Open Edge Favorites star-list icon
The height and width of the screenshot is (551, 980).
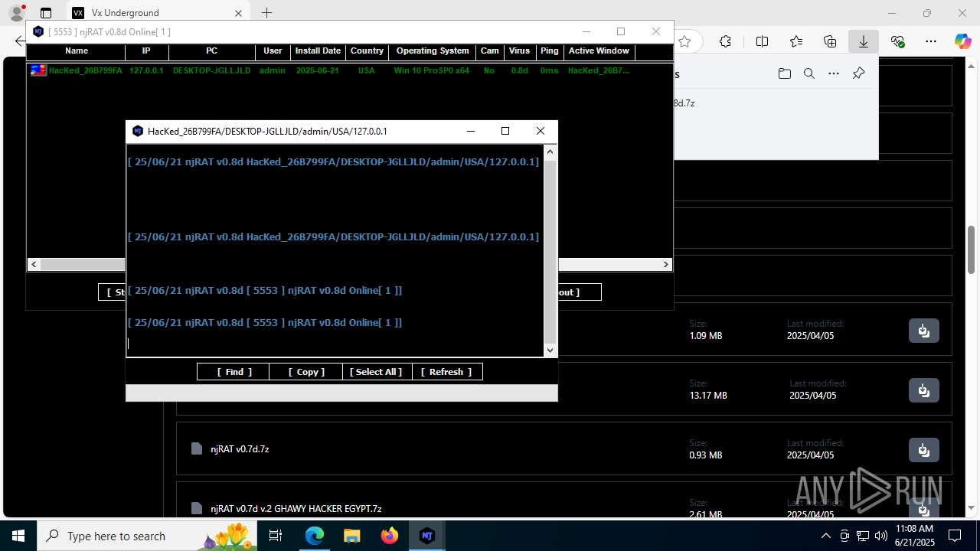point(796,41)
